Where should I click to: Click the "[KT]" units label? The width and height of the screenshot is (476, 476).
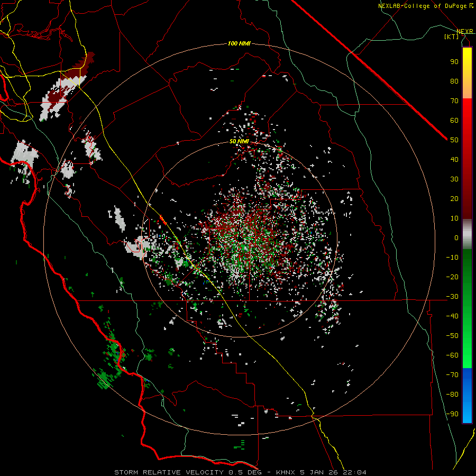coord(452,36)
